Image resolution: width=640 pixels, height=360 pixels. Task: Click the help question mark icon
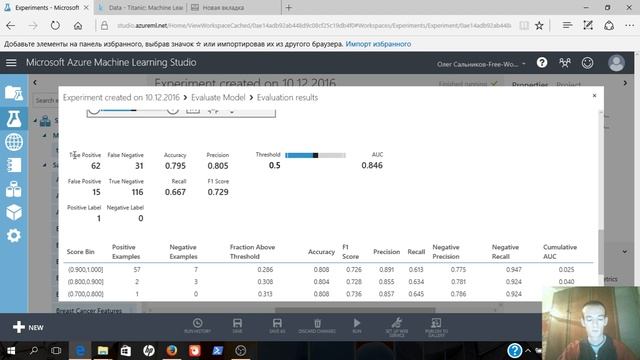(542, 62)
